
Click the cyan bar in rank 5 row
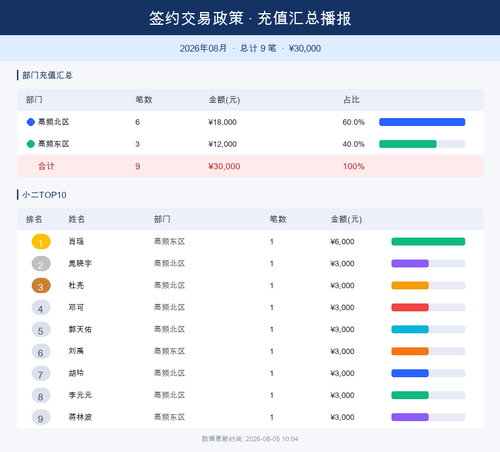pos(410,329)
